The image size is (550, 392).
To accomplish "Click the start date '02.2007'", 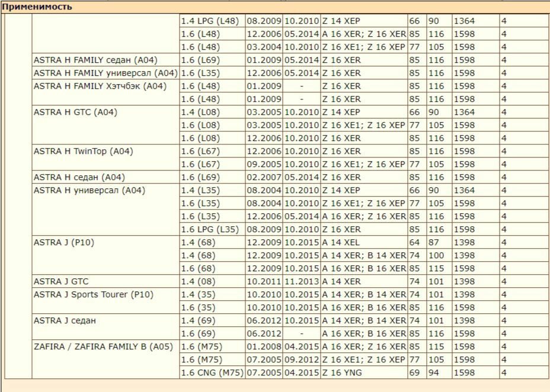I will tap(264, 177).
